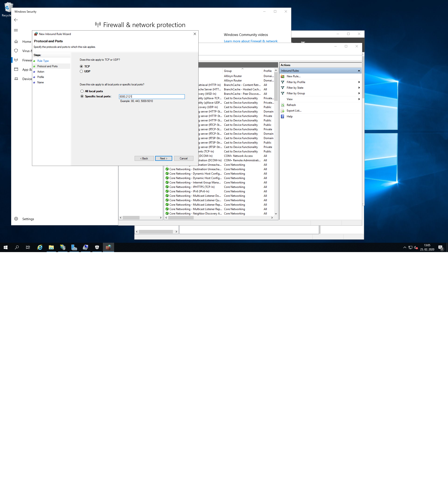Click the rules list vertical scrollbar down arrow
448x478 pixels.
pos(276,214)
